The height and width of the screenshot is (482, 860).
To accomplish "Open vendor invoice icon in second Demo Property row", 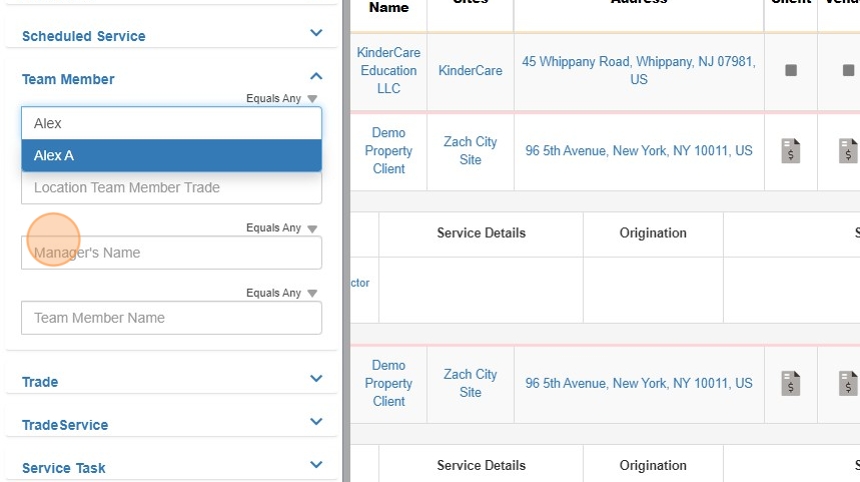I will [x=847, y=383].
